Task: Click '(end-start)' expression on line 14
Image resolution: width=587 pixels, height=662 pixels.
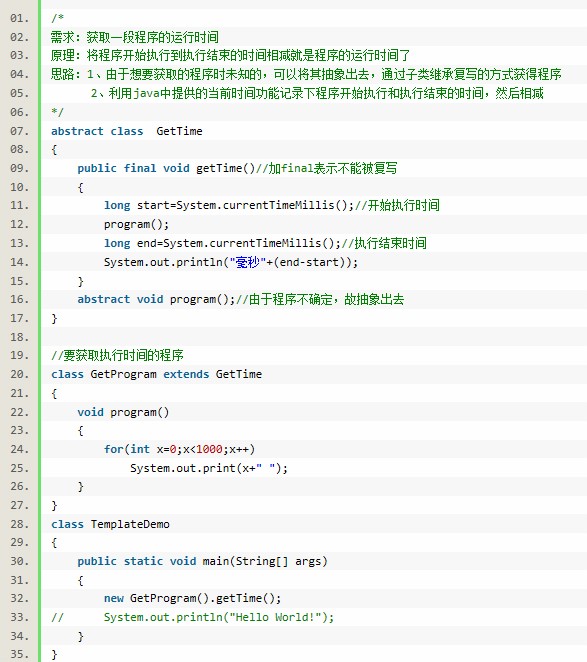Action: tap(313, 262)
